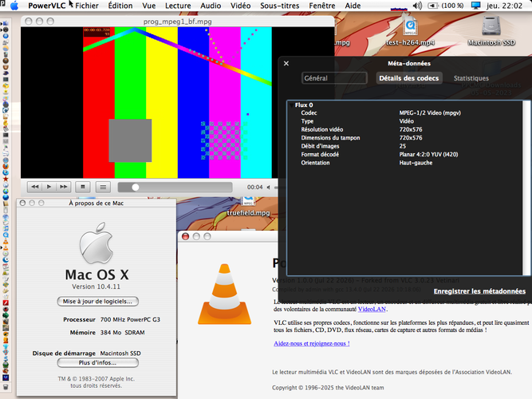Click the Débit d'images value 25

(x=403, y=146)
